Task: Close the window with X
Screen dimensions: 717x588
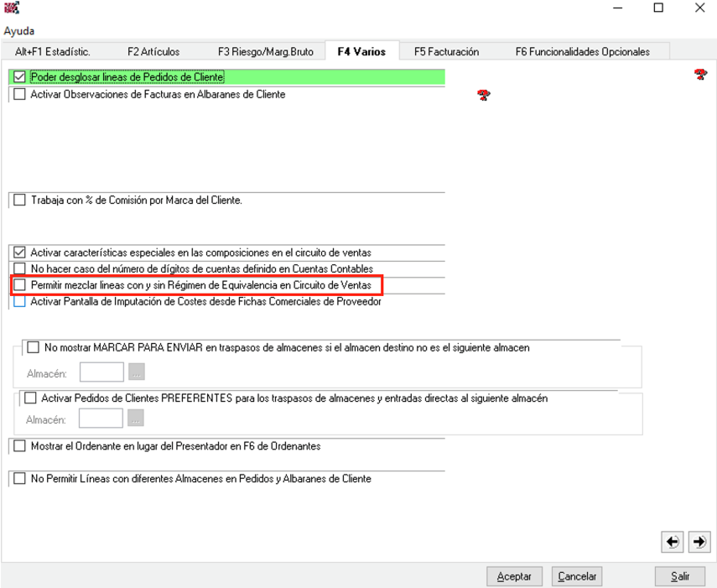Action: tap(699, 8)
